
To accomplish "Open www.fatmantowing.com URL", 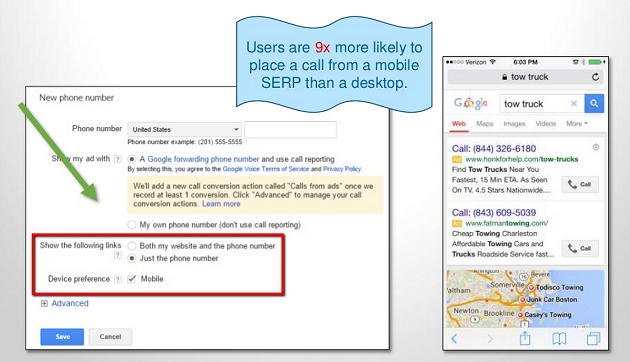I will pos(507,223).
